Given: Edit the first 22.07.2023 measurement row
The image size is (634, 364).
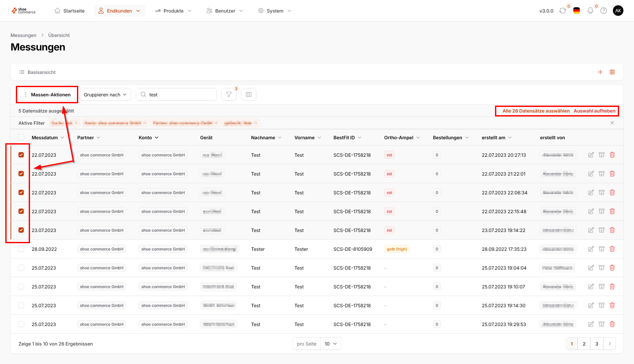Looking at the screenshot, I should 591,155.
